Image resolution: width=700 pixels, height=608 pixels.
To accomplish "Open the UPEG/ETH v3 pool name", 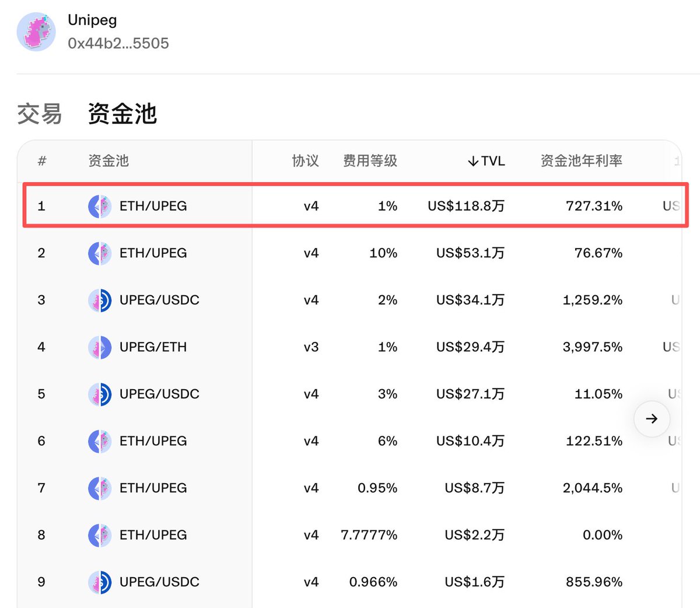I will point(153,347).
